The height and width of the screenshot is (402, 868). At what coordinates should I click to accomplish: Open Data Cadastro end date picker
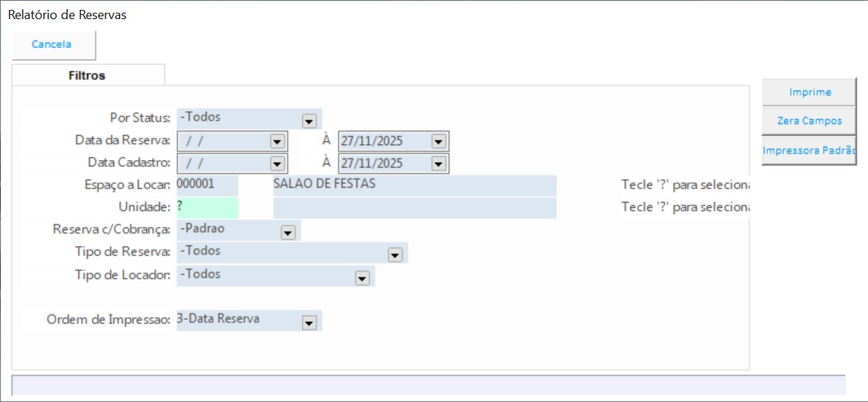[438, 163]
